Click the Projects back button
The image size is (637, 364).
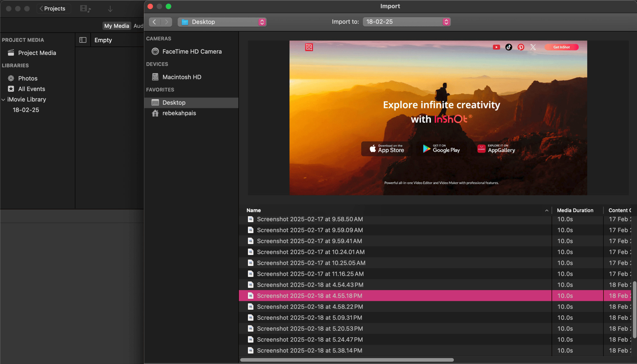53,8
